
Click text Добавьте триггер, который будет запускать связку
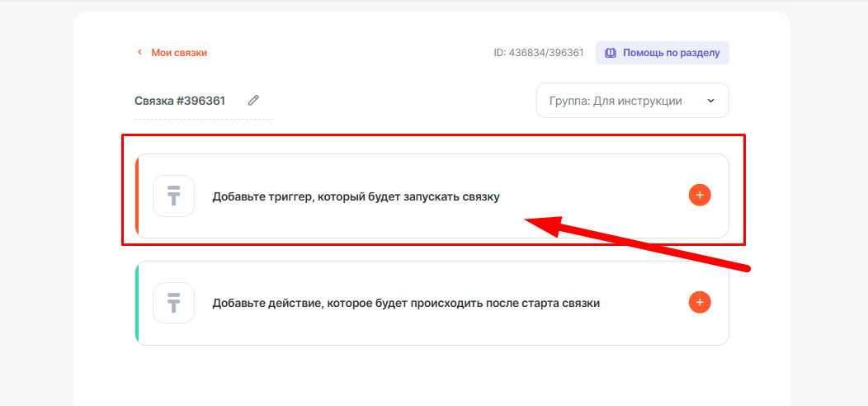(356, 196)
